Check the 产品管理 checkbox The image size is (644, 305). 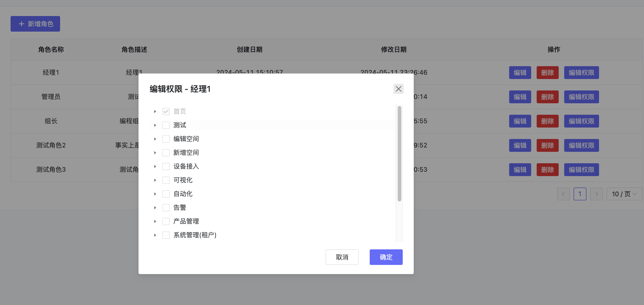click(166, 221)
